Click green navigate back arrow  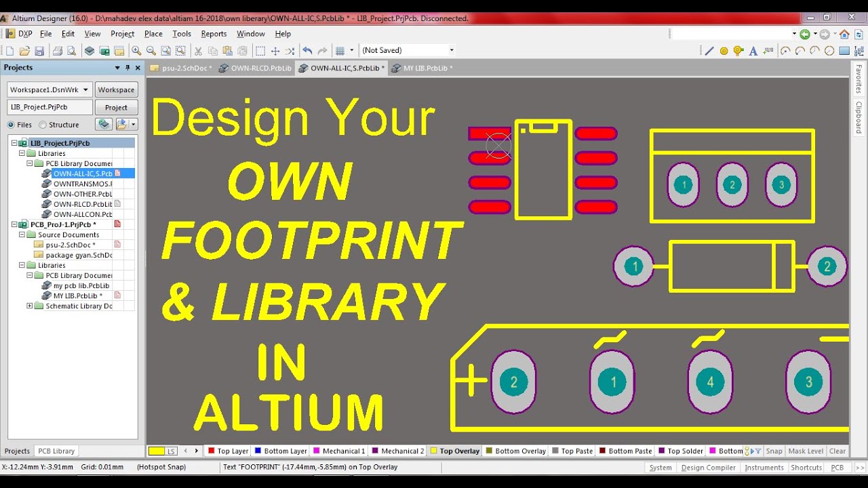click(805, 34)
